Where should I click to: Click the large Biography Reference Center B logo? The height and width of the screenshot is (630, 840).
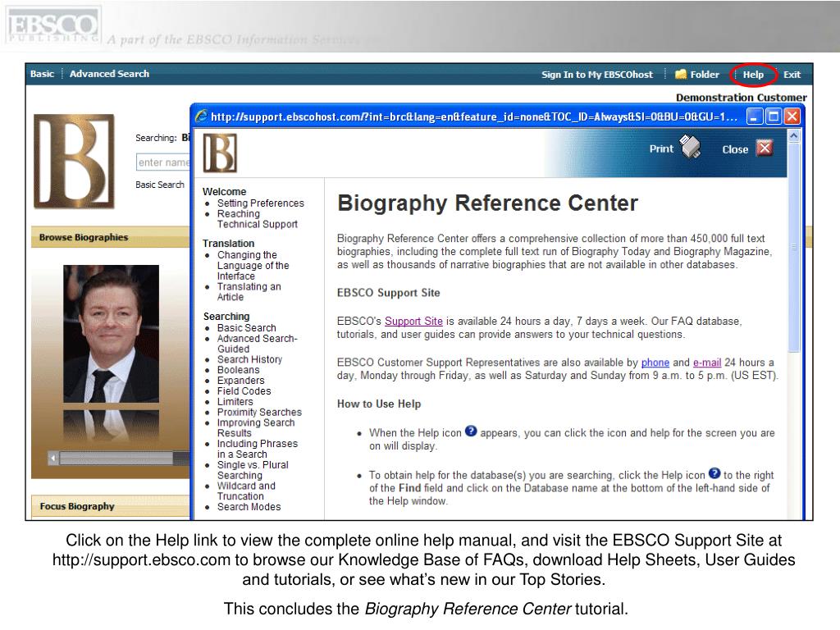click(x=75, y=162)
